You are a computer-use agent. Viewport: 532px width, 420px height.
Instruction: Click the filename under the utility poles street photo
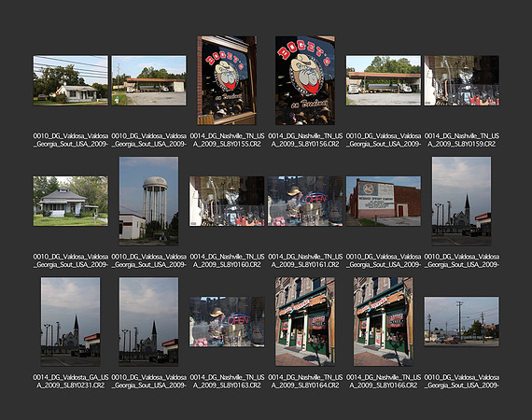point(461,381)
